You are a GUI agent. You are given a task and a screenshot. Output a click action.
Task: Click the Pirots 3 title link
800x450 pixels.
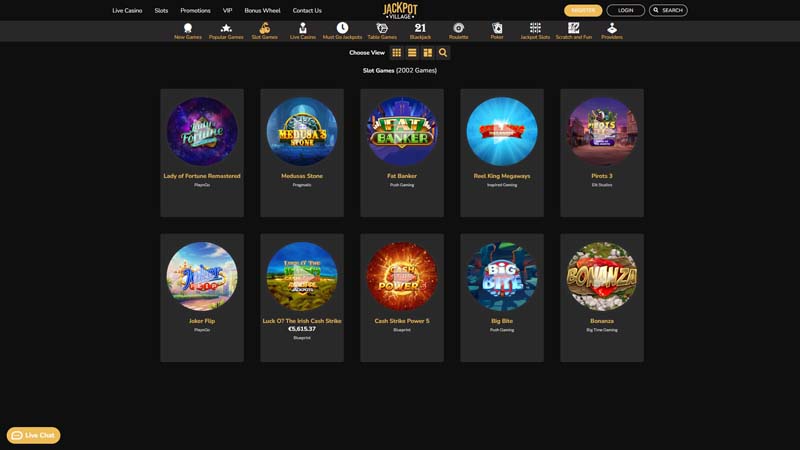(x=602, y=176)
